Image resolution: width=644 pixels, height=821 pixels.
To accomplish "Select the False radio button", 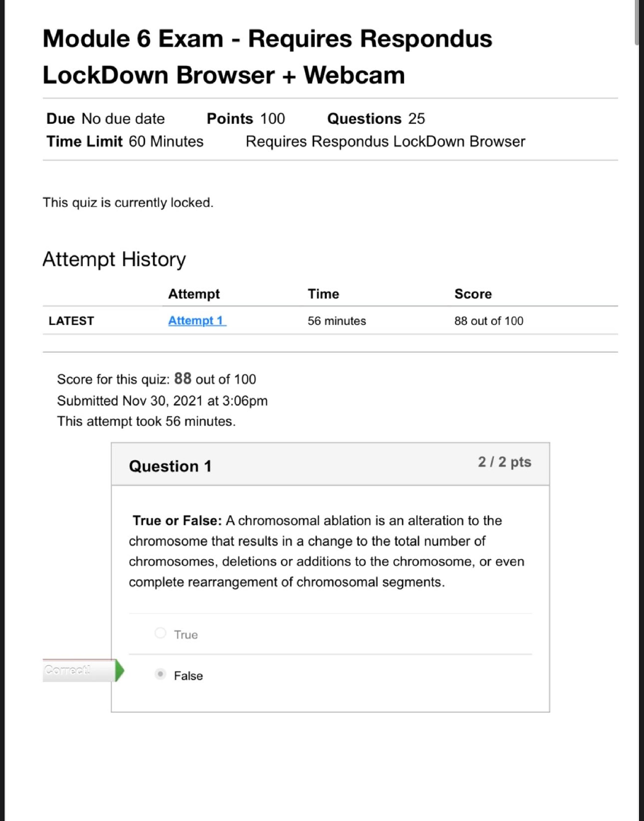I will [161, 674].
